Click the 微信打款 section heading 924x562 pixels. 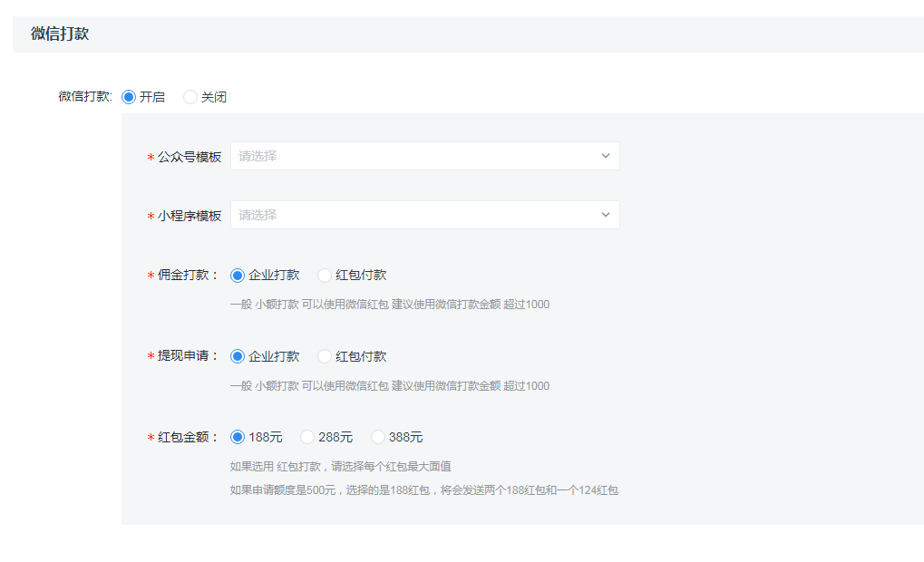pos(60,34)
